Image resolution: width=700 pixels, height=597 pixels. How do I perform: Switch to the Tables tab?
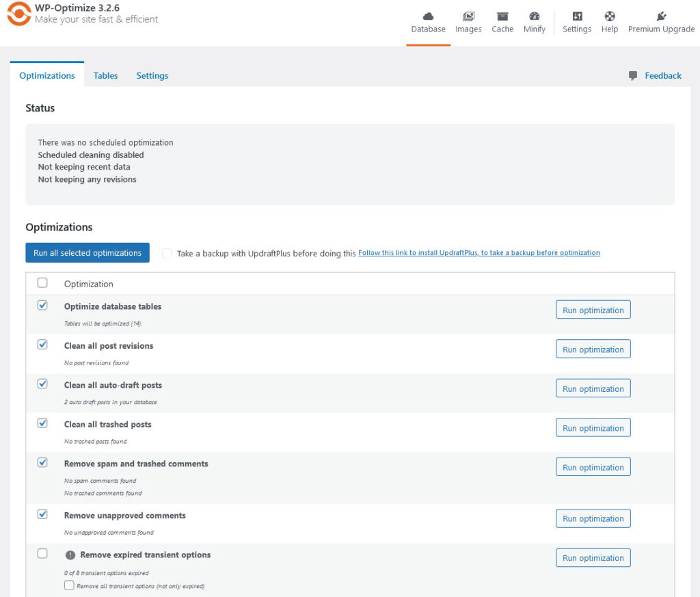(105, 75)
